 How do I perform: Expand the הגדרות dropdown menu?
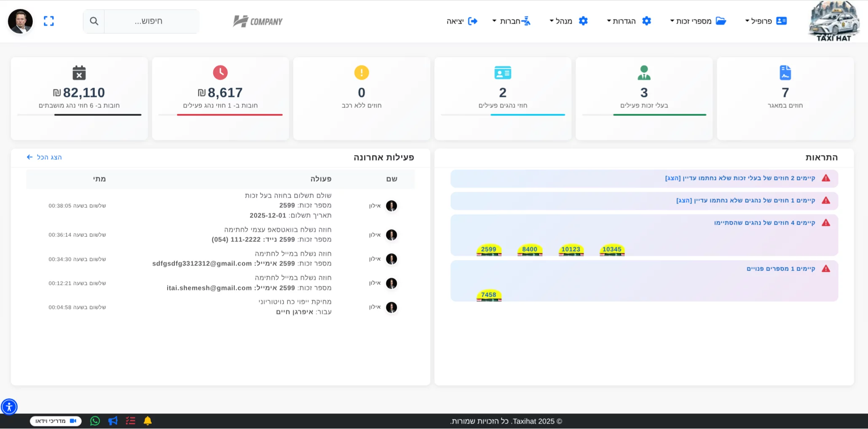tap(629, 21)
